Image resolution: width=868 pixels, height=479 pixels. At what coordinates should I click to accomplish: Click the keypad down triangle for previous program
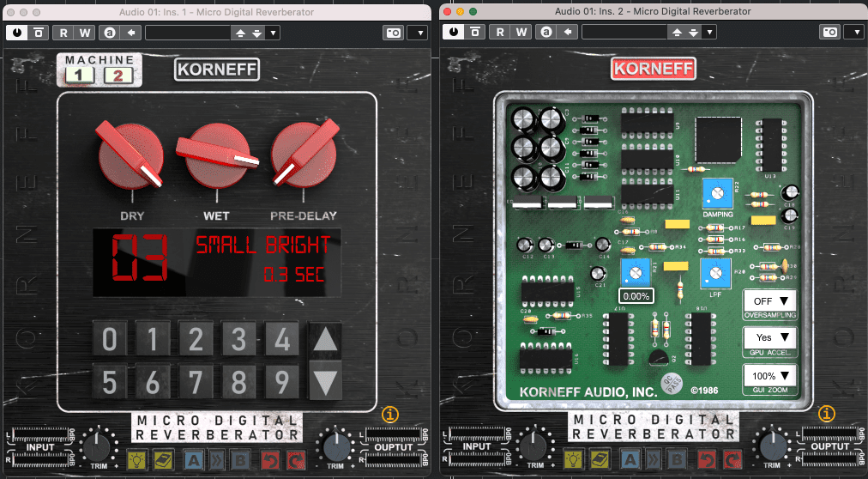point(325,380)
